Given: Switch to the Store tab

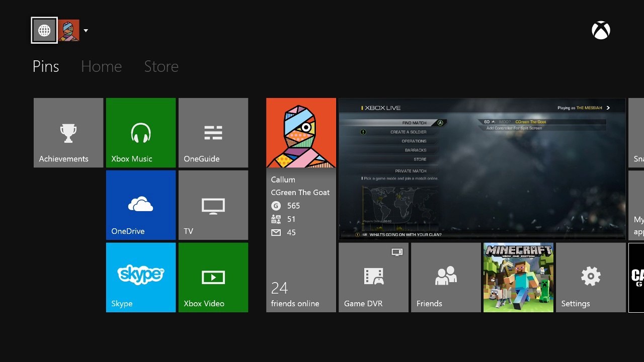Looking at the screenshot, I should pos(161,66).
